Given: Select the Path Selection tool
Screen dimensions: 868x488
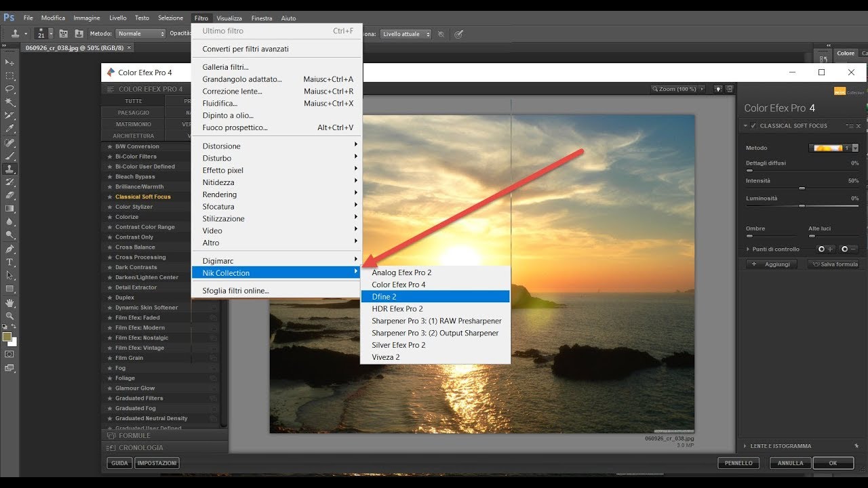Looking at the screenshot, I should (9, 276).
